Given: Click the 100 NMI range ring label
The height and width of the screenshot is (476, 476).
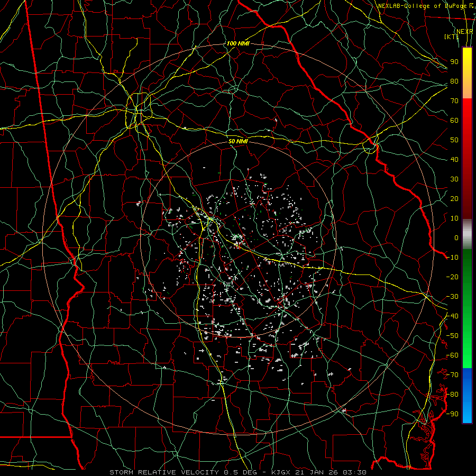Looking at the screenshot, I should click(x=237, y=43).
